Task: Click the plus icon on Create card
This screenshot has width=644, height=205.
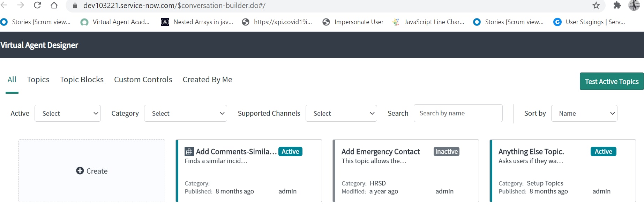Action: click(80, 170)
